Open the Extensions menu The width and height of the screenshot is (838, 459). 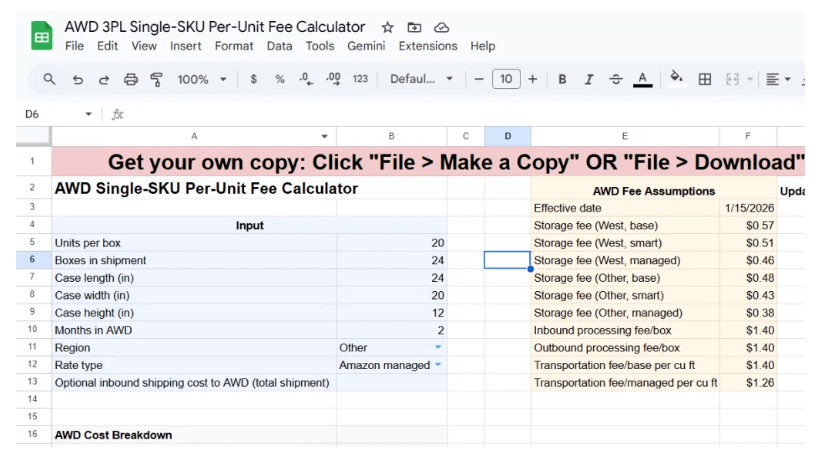click(x=428, y=46)
